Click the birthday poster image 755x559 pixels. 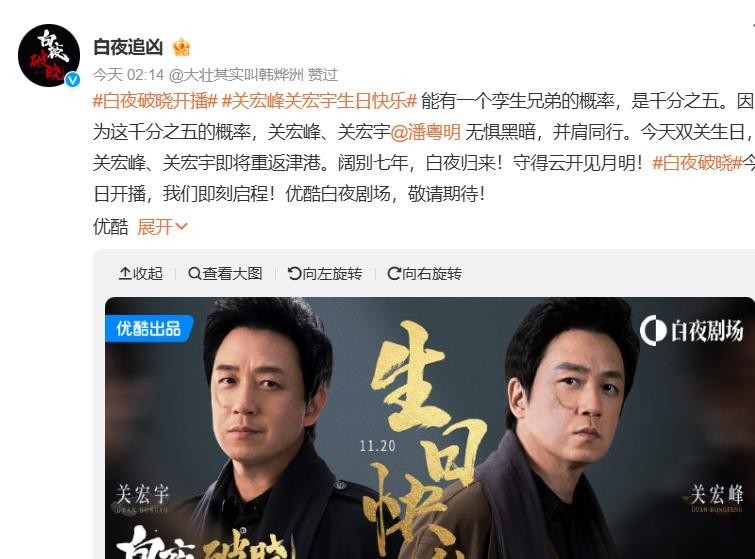[430, 428]
